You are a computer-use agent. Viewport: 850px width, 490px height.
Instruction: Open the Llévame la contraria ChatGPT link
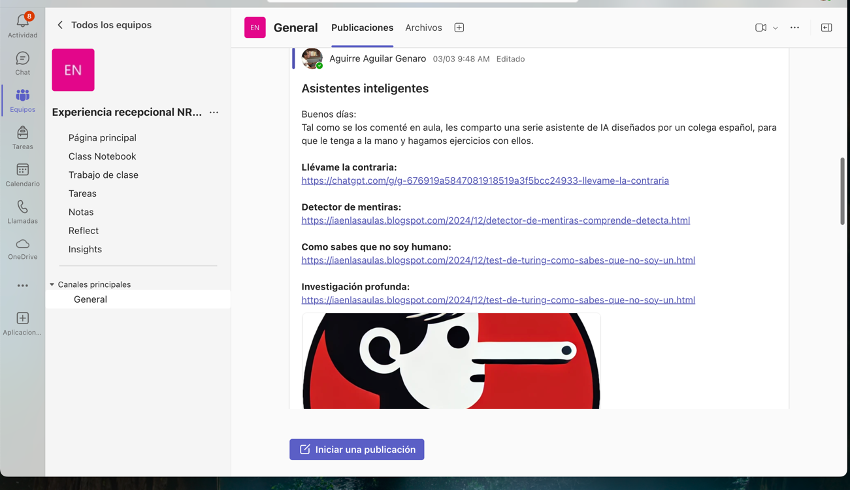tap(485, 181)
